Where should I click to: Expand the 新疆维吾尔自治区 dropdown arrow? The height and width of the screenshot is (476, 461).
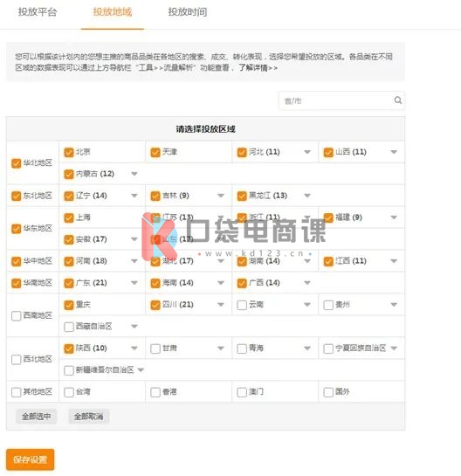coord(141,369)
